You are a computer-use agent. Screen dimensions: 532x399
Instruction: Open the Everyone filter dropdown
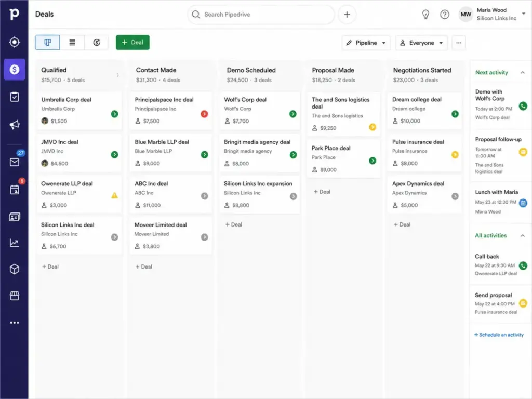[421, 43]
